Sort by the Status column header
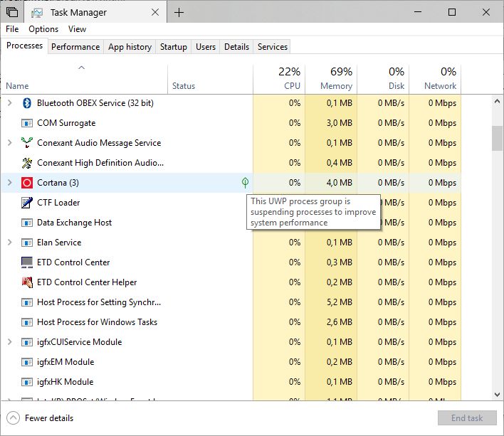This screenshot has height=436, width=504. point(210,80)
